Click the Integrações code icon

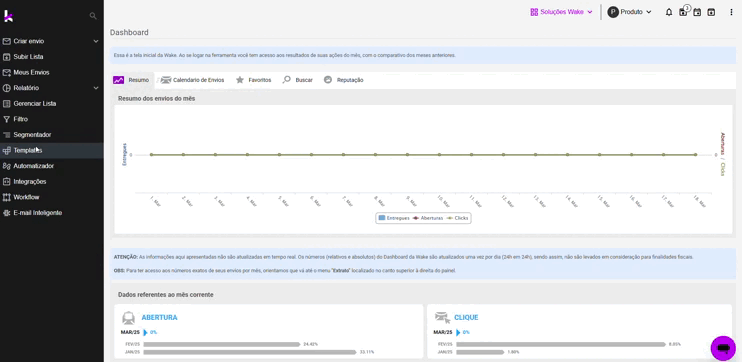pyautogui.click(x=6, y=182)
